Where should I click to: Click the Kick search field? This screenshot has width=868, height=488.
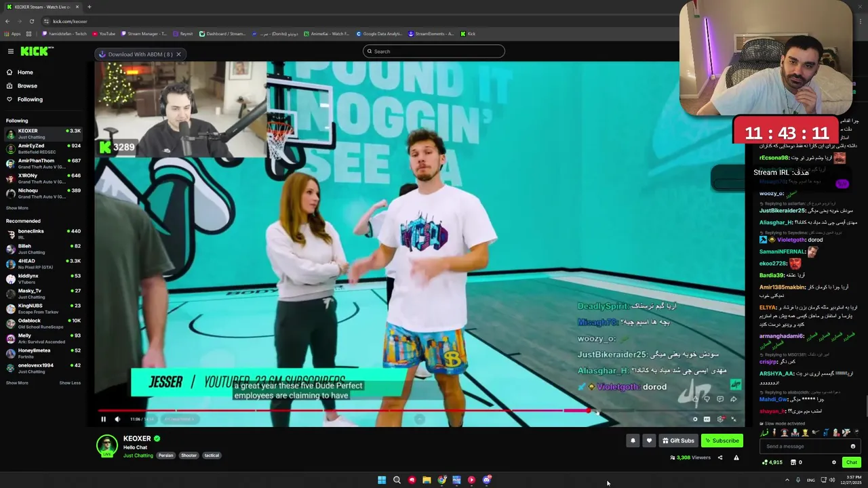(x=434, y=52)
